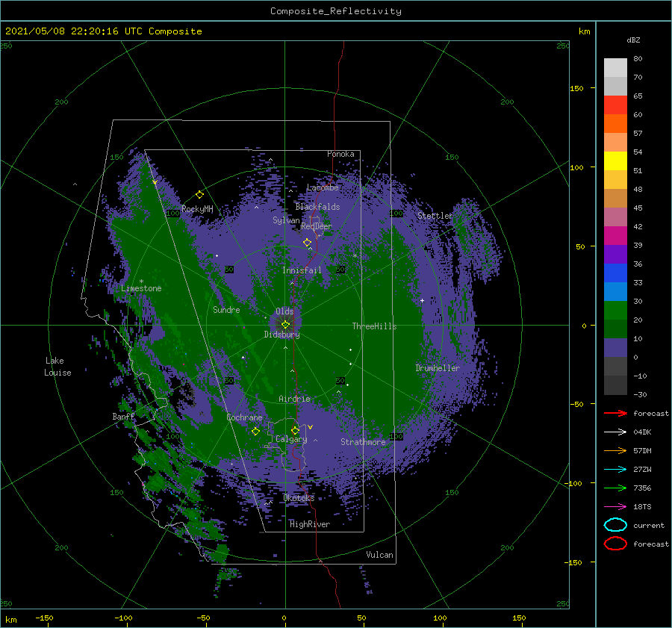The height and width of the screenshot is (628, 672).
Task: Click the cyan 27ZW arrow icon
Action: coord(615,470)
